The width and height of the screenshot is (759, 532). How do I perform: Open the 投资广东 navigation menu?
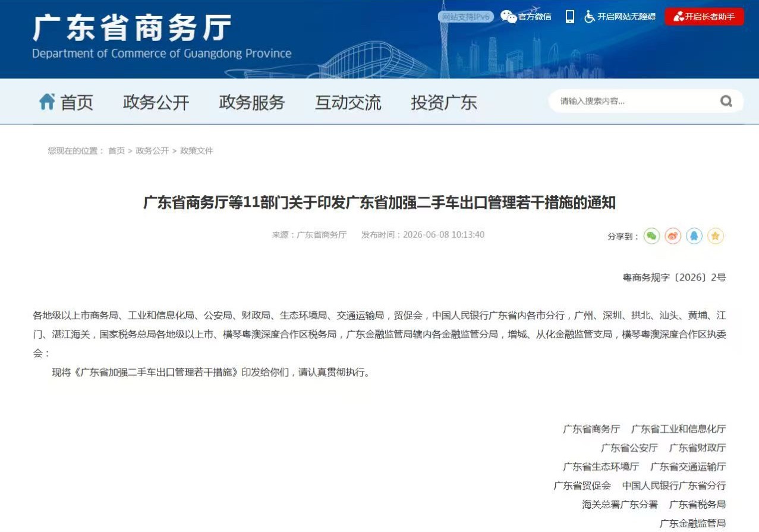pyautogui.click(x=444, y=102)
